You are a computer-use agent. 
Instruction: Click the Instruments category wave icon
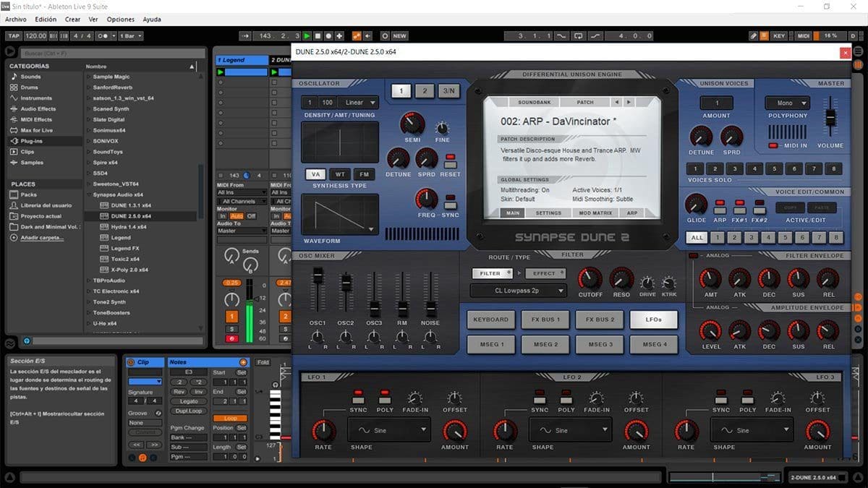pos(12,98)
